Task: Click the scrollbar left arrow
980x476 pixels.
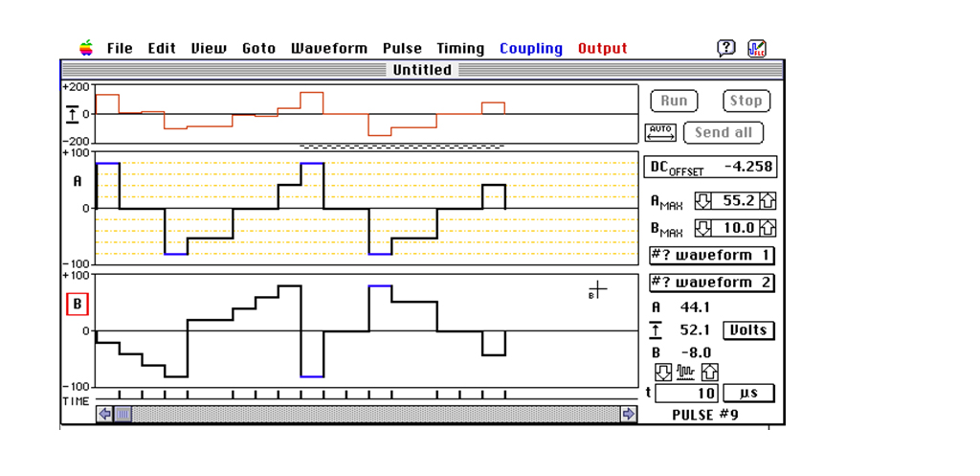Action: 104,414
